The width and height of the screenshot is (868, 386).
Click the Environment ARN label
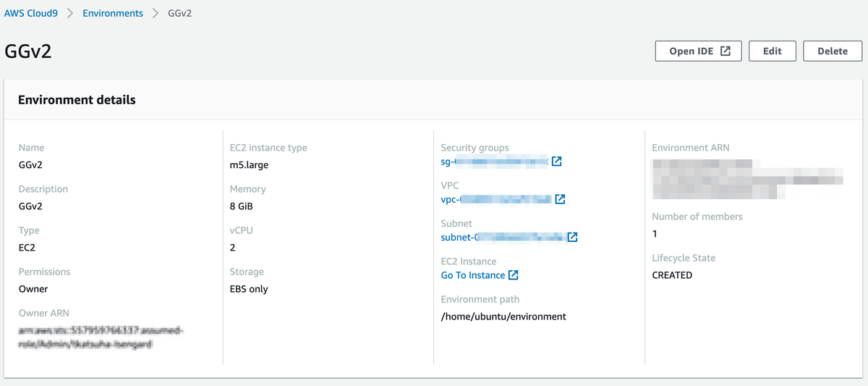tap(691, 148)
